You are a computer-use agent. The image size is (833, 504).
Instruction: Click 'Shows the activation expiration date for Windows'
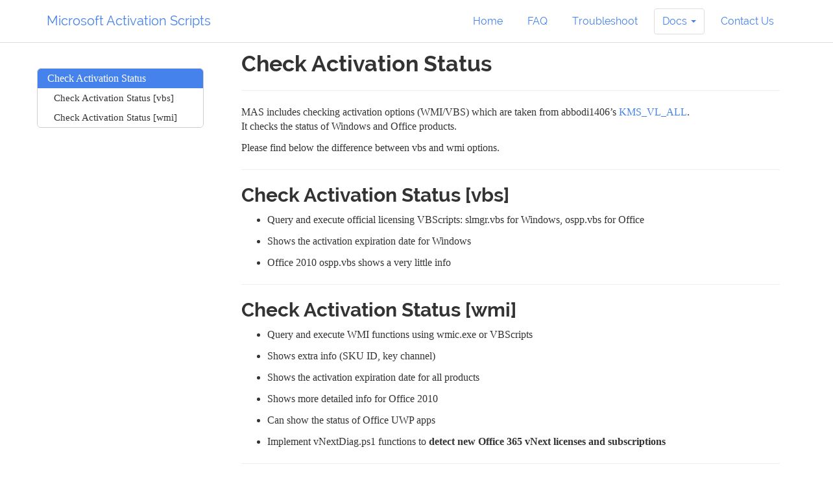[369, 241]
